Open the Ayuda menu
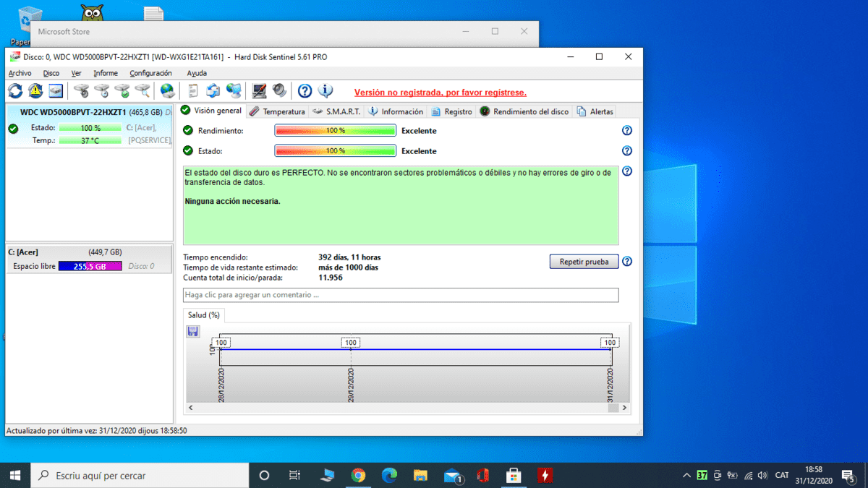 click(197, 73)
